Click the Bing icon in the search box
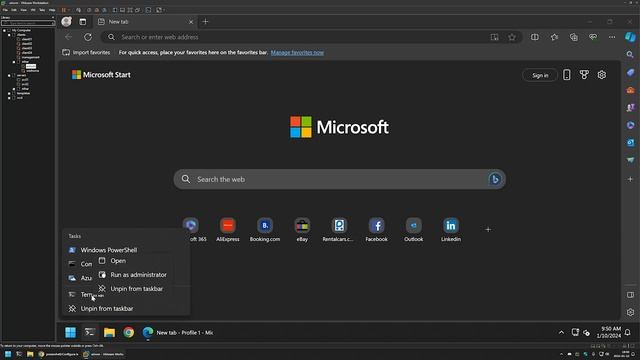The image size is (640, 360). (495, 179)
